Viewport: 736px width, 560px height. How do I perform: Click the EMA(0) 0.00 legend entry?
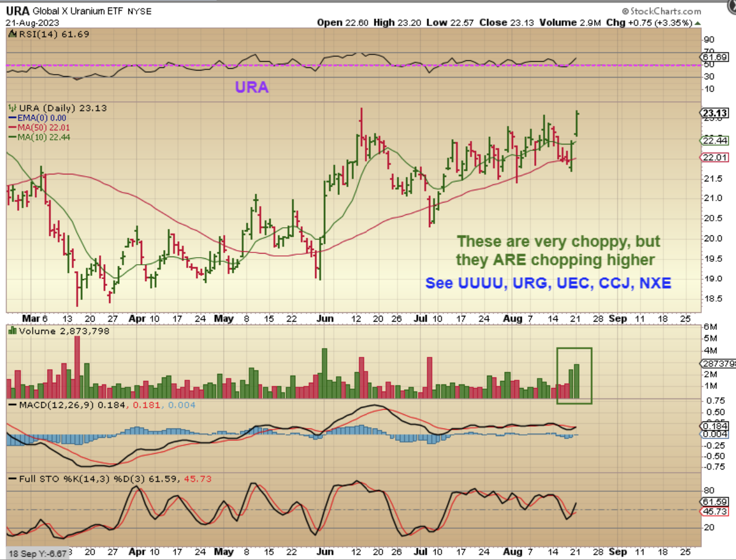(x=42, y=118)
